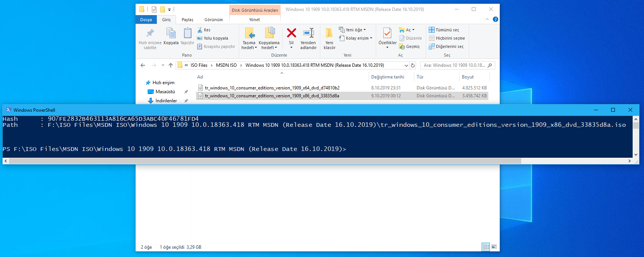Image resolution: width=644 pixels, height=257 pixels.
Task: Open recent locations dropdown arrow
Action: pyautogui.click(x=163, y=65)
